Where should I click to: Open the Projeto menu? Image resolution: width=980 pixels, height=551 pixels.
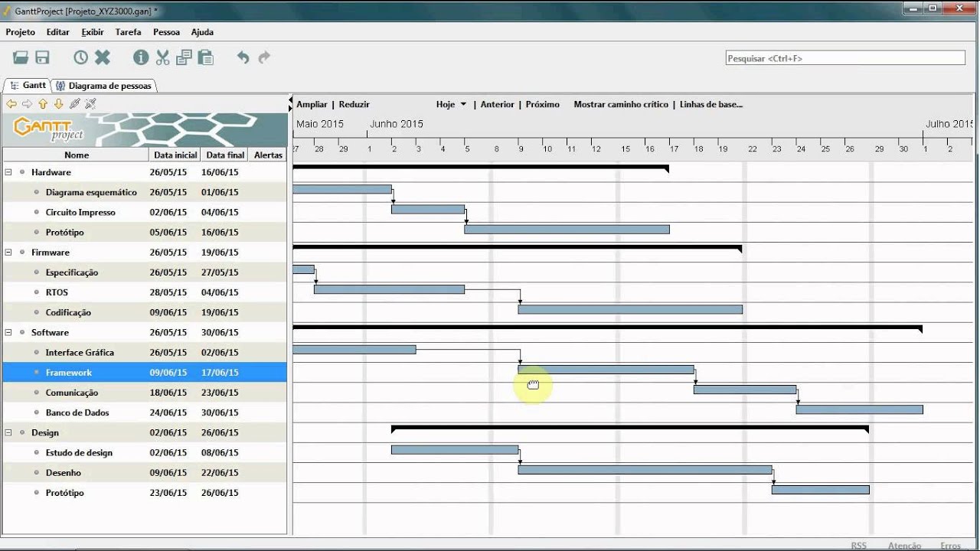pyautogui.click(x=21, y=32)
